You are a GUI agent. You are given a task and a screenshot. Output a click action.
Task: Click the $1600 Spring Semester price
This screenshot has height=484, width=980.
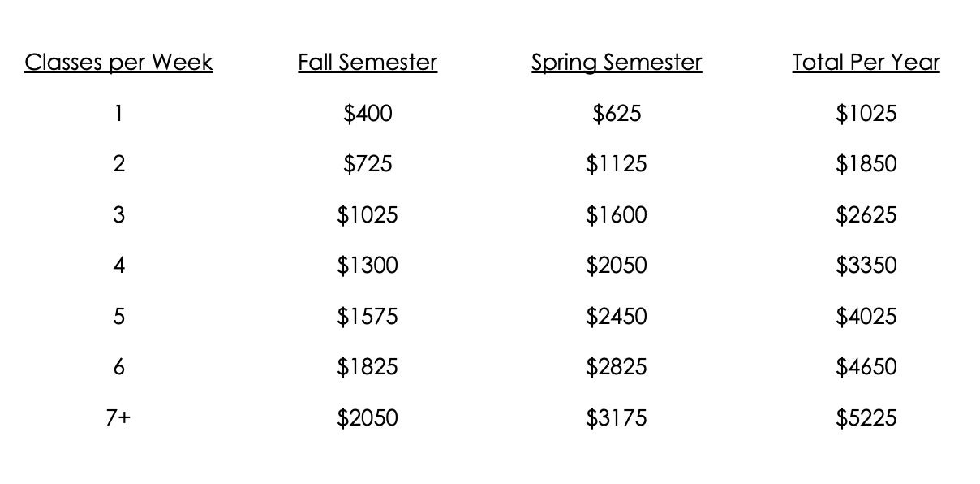coord(617,215)
